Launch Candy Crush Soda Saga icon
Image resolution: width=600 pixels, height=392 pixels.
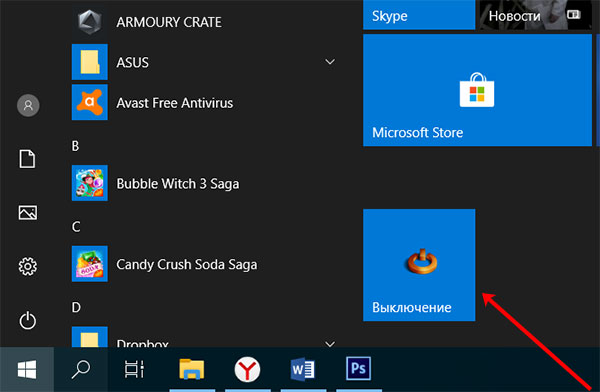pyautogui.click(x=90, y=264)
